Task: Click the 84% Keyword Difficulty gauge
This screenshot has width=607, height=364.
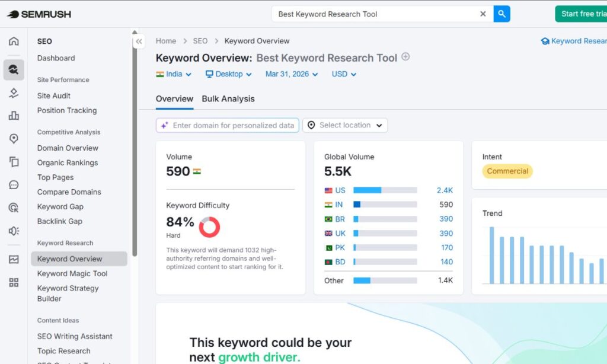Action: click(209, 227)
